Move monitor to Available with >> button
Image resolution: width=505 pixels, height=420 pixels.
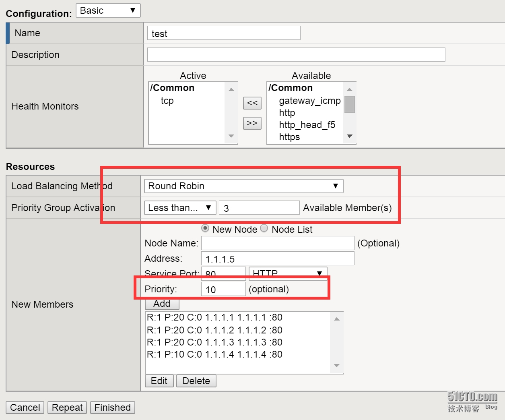click(x=252, y=123)
